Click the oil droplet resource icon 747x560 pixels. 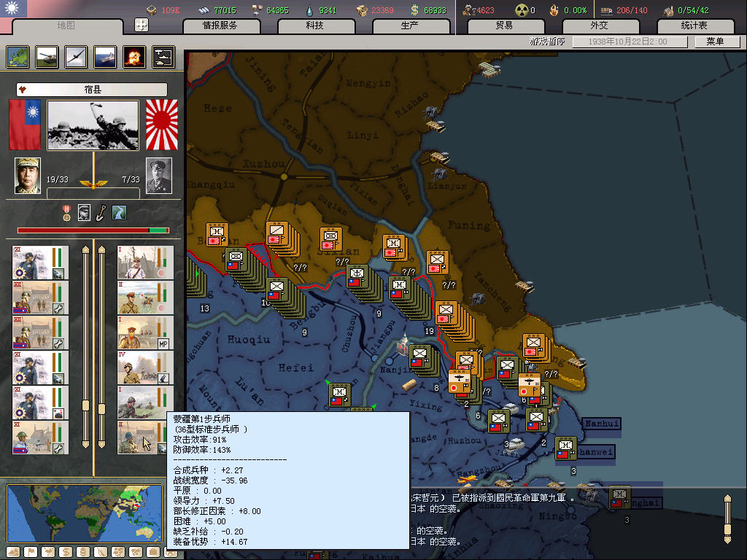(309, 10)
